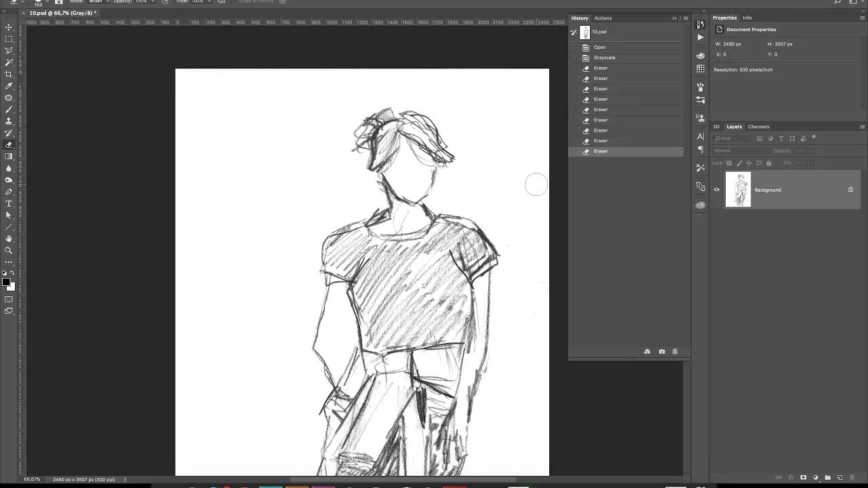Screen dimensions: 868x488
Task: Select the Background layer thumbnail
Action: click(738, 190)
